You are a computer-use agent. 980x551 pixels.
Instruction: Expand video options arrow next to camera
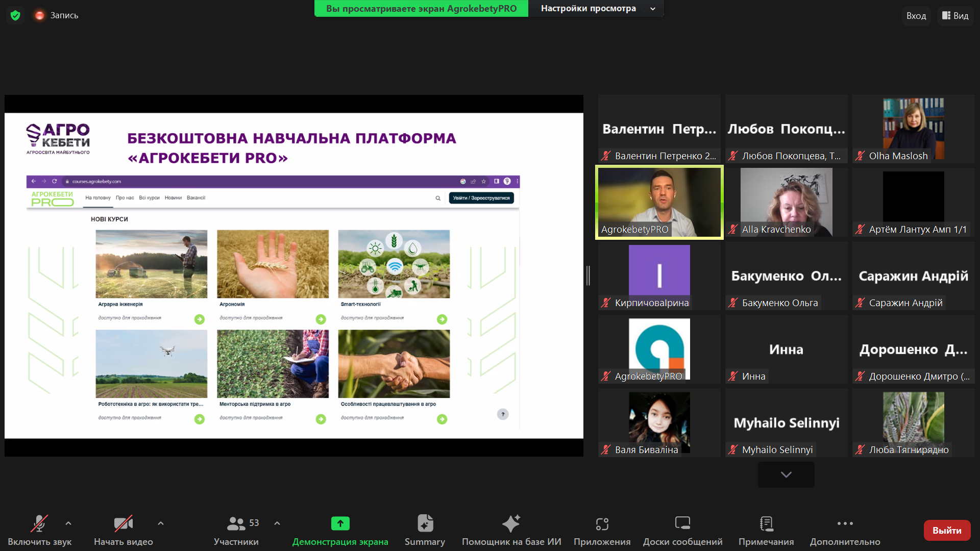click(161, 523)
